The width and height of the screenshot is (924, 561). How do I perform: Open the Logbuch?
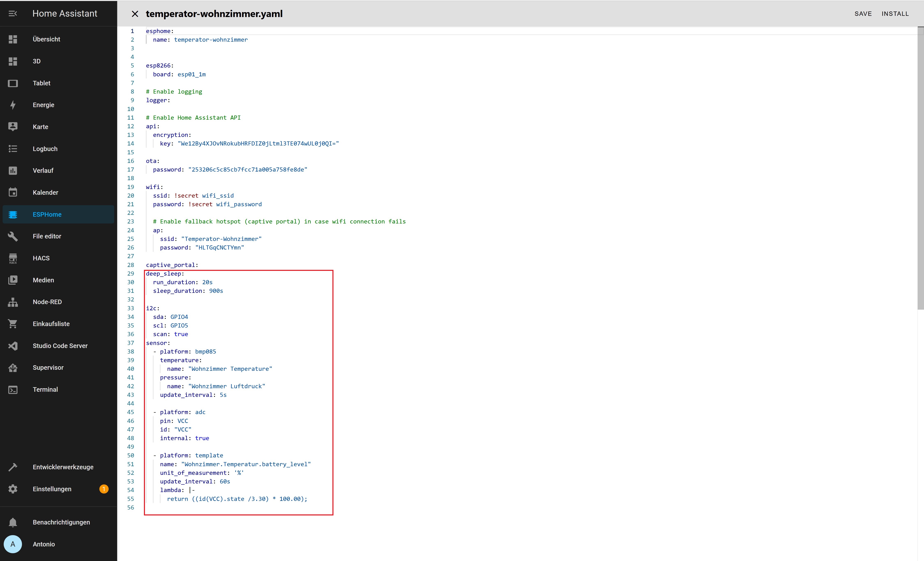tap(45, 148)
